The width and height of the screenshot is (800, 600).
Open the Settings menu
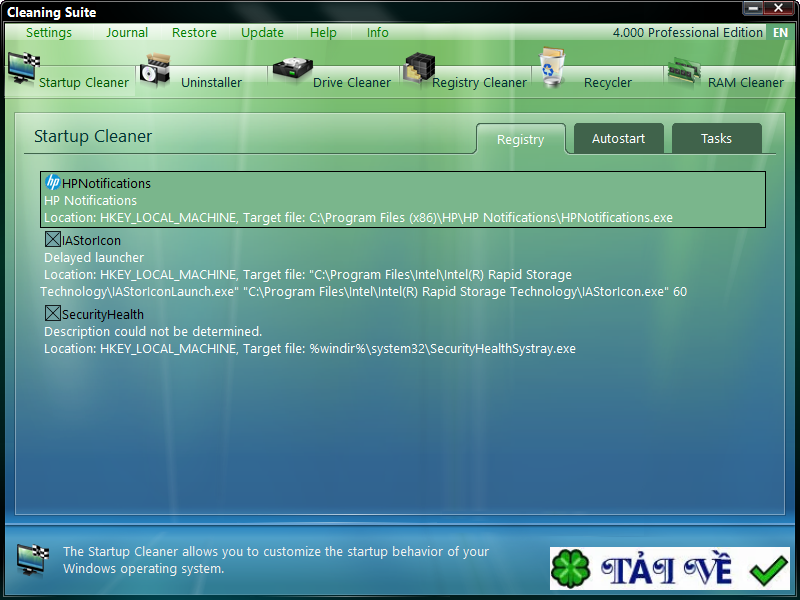pos(49,33)
